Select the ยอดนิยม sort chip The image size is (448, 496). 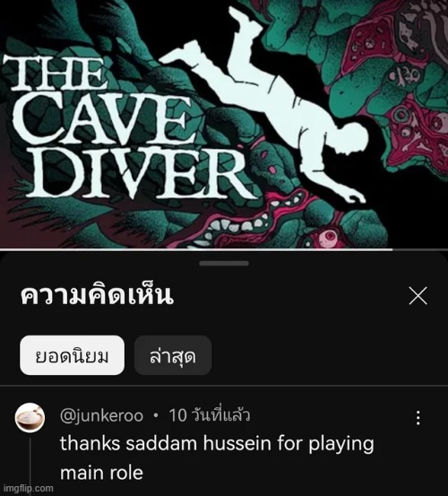[72, 355]
